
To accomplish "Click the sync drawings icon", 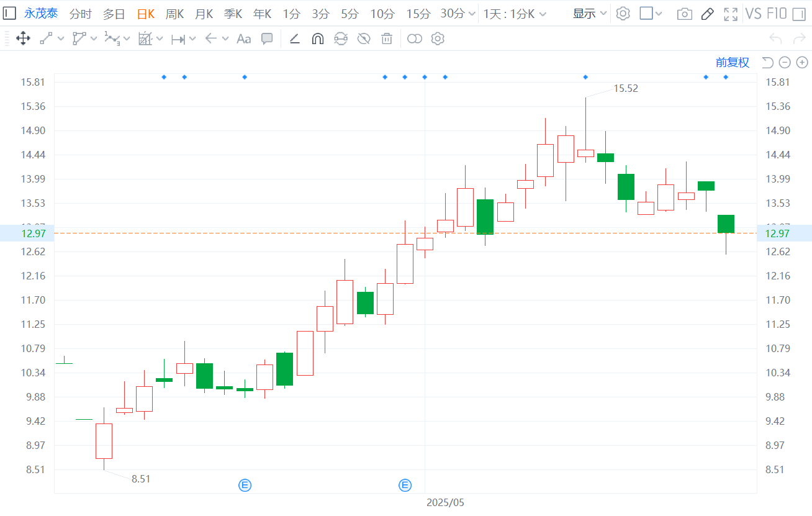I will [341, 39].
